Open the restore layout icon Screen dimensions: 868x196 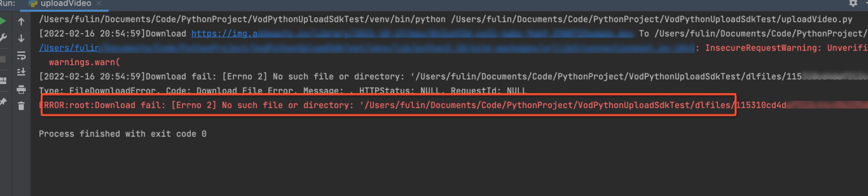click(3, 81)
